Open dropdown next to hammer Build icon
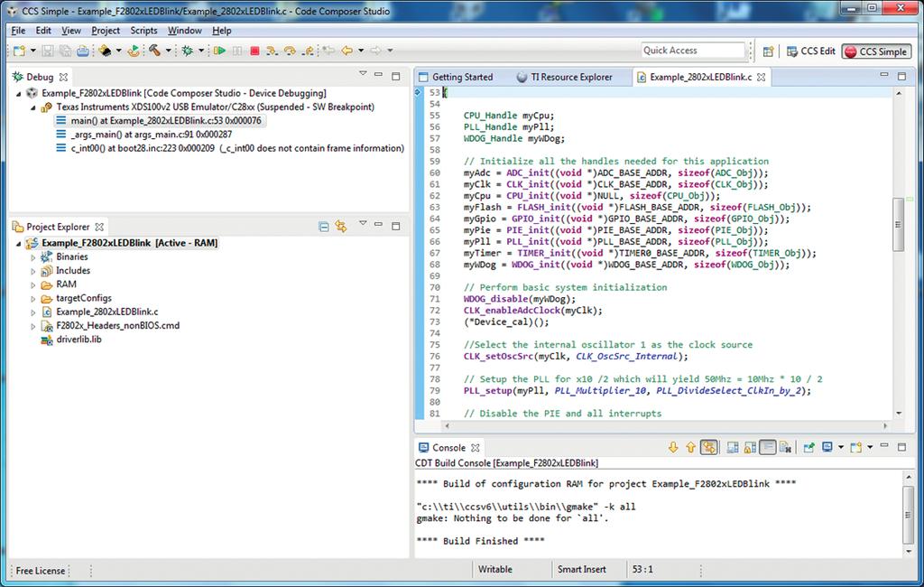Viewport: 924px width, 587px height. (x=168, y=51)
